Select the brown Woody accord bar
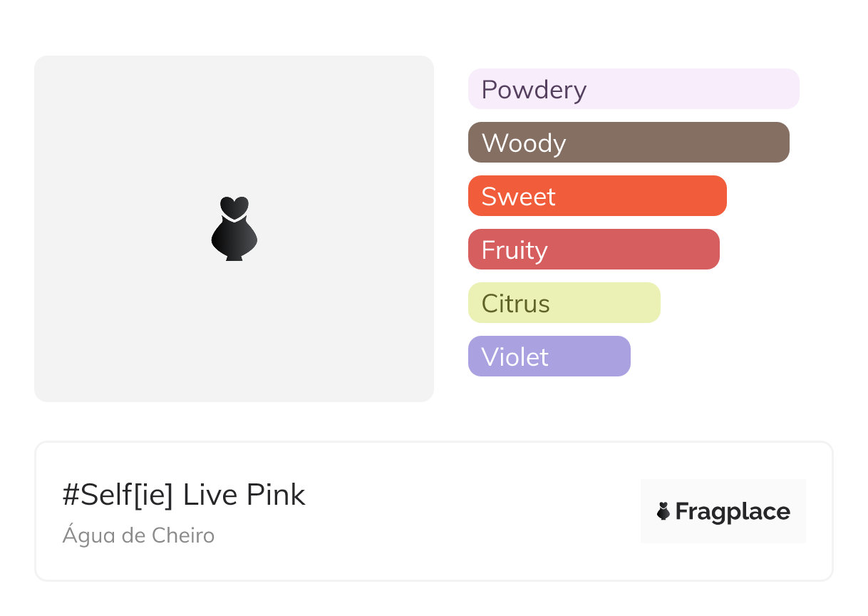Screen dimensions: 868x616 pos(677,143)
